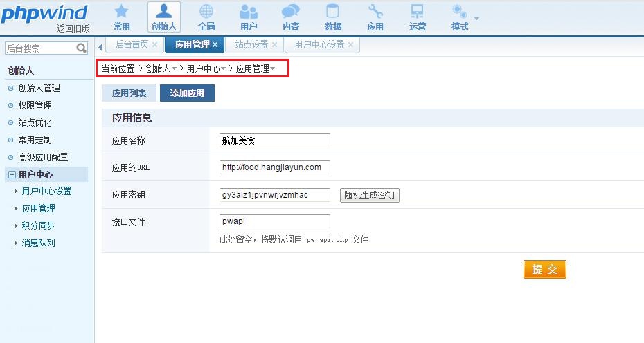Open the 模式 gears icon section
The height and width of the screenshot is (343, 644).
[x=460, y=18]
